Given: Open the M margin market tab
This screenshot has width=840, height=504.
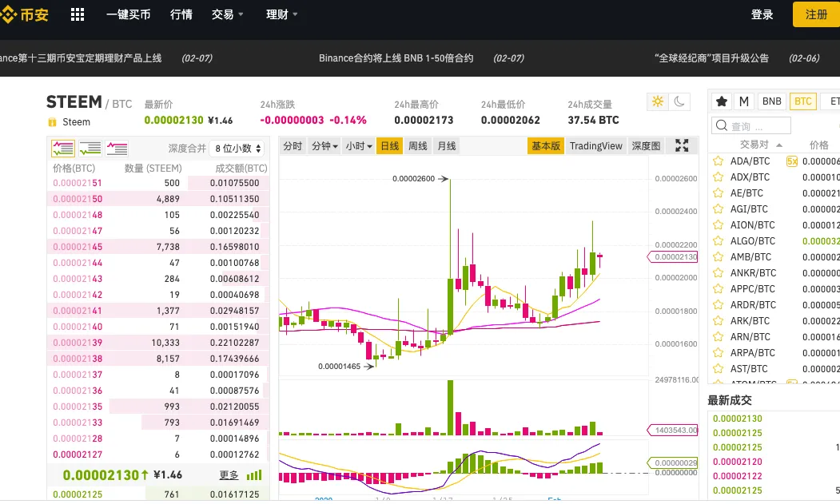Looking at the screenshot, I should pos(744,101).
